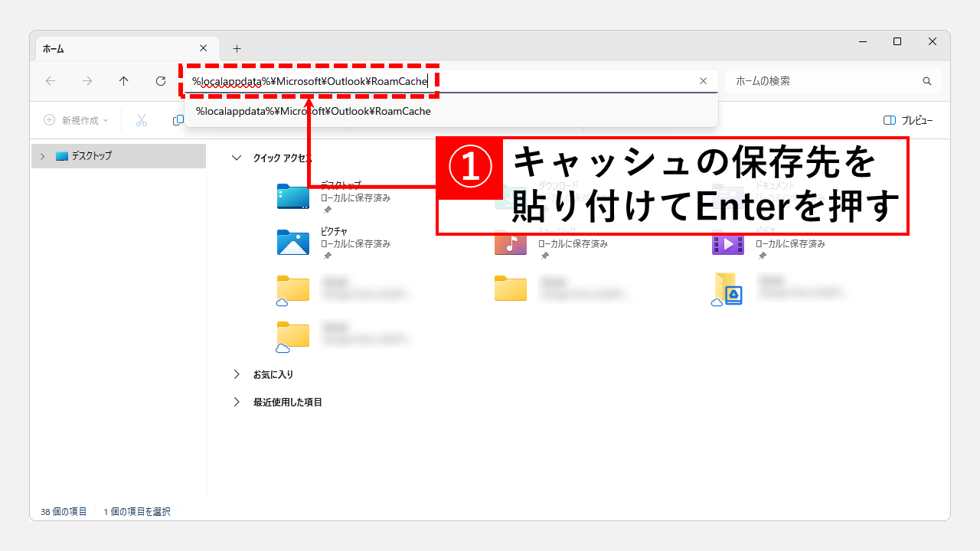Click the 38 個の項目 status text

tap(64, 511)
